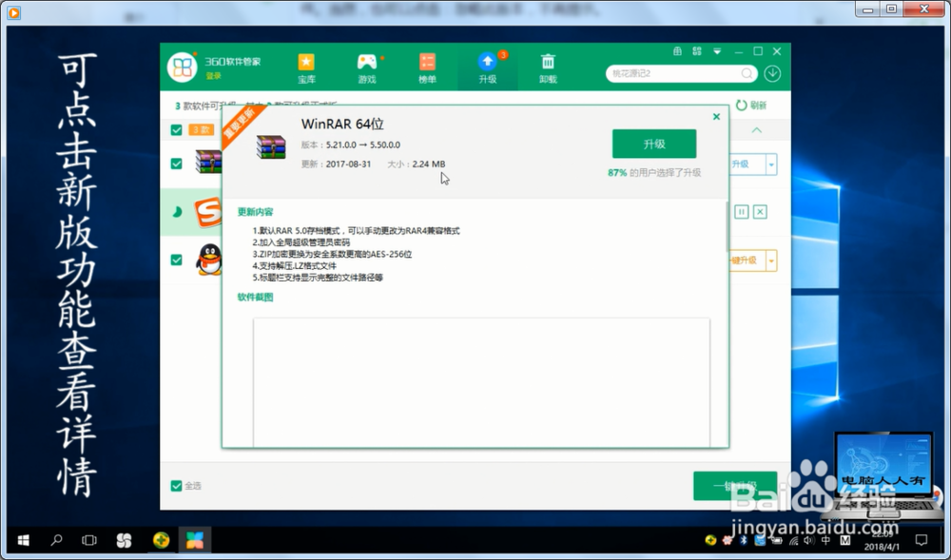951x560 pixels.
Task: Click the search magnifier icon
Action: click(x=747, y=73)
